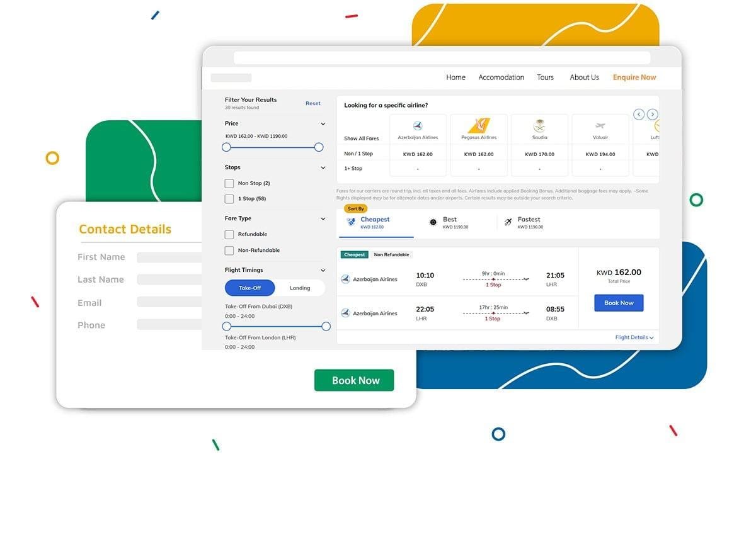Check the 1 Stop (58) filter
This screenshot has height=559, width=756.
(229, 198)
